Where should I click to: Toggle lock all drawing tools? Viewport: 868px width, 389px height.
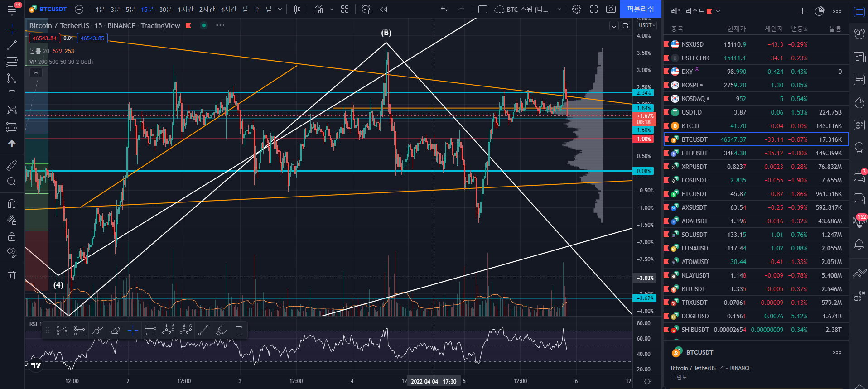tap(12, 236)
